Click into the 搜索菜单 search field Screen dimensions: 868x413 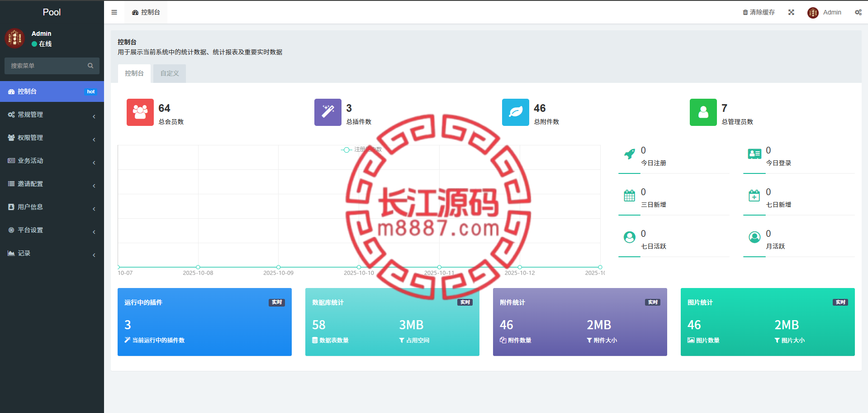[52, 66]
